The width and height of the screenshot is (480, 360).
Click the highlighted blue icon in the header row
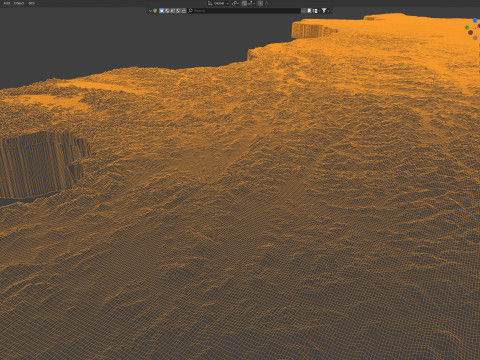(162, 11)
